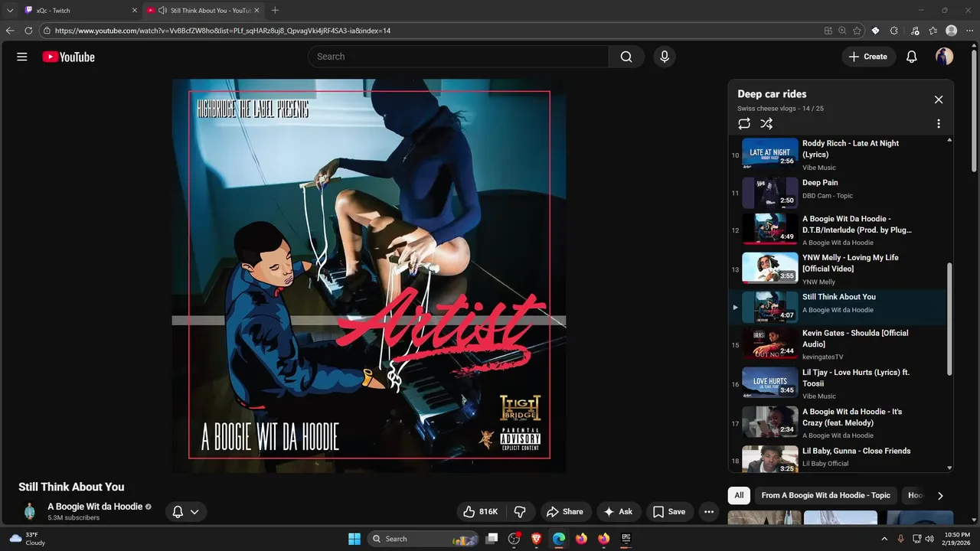Play Roddy Ricch - Late At Night
980x551 pixels.
[838, 155]
